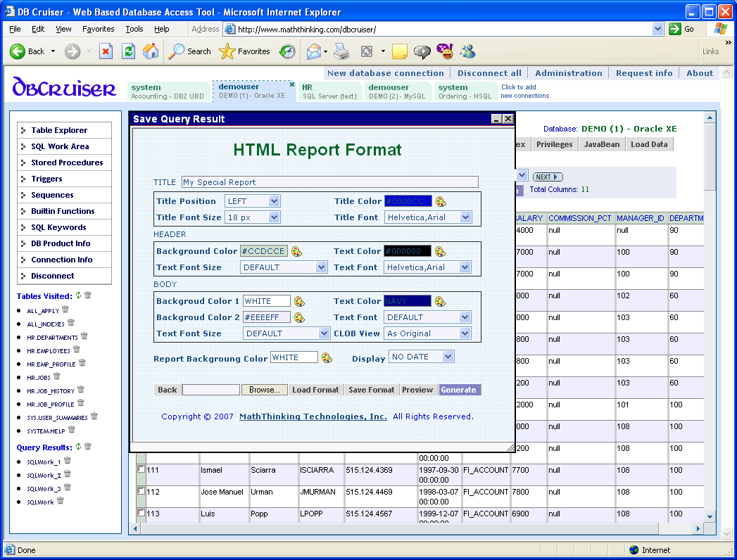Screen dimensions: 737x560
Task: Open the Body Text Color palette icon
Action: click(440, 301)
